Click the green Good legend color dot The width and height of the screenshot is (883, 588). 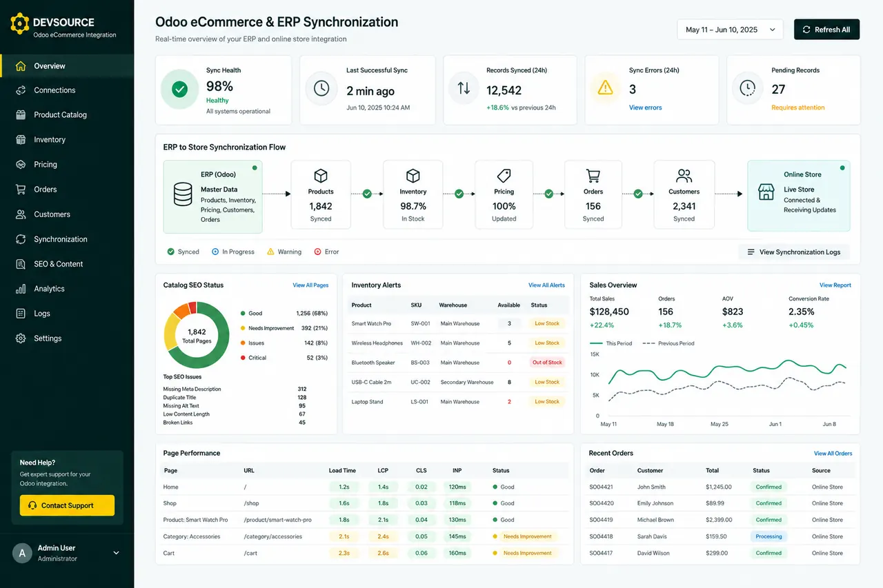[242, 314]
